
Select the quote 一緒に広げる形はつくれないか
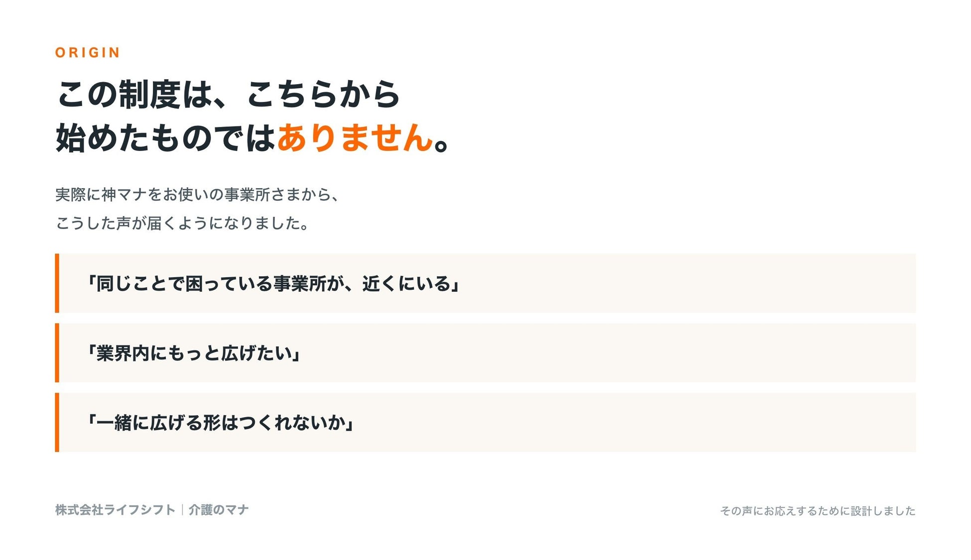[221, 423]
